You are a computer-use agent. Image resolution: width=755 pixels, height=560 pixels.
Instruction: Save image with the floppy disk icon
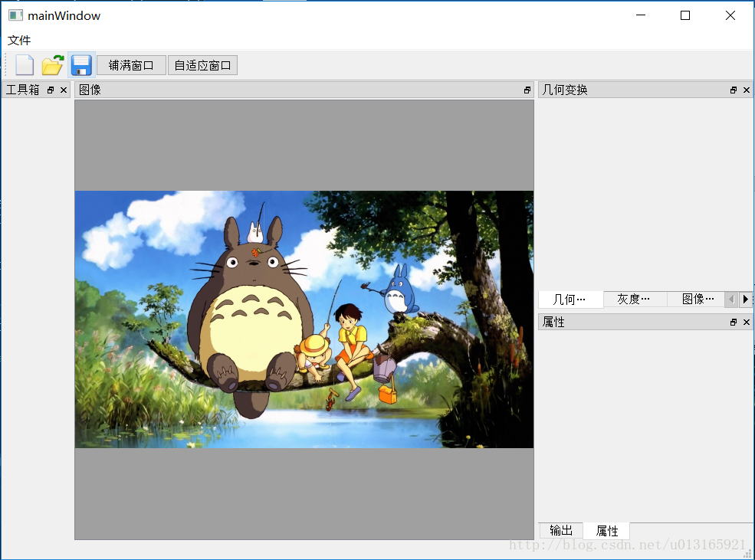[x=81, y=65]
